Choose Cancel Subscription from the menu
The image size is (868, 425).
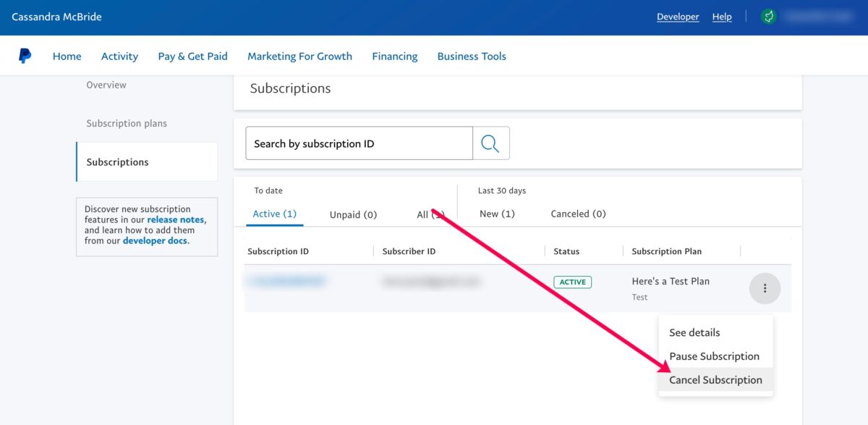[716, 379]
